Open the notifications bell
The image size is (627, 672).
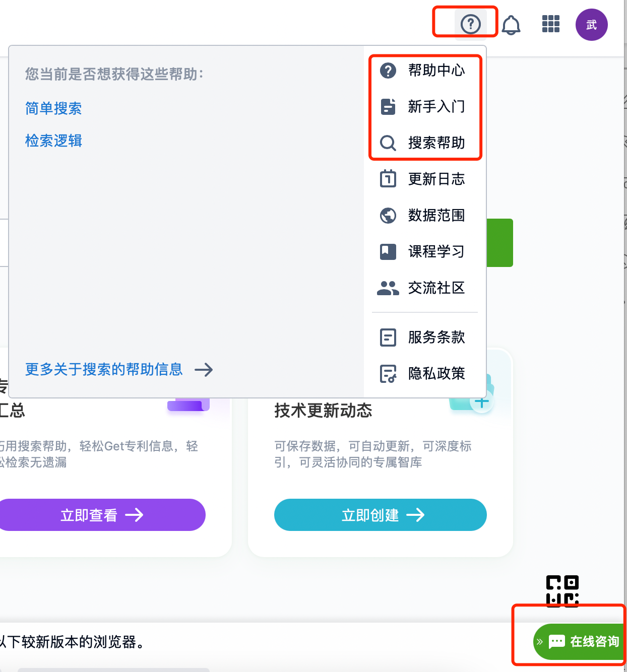pyautogui.click(x=511, y=25)
